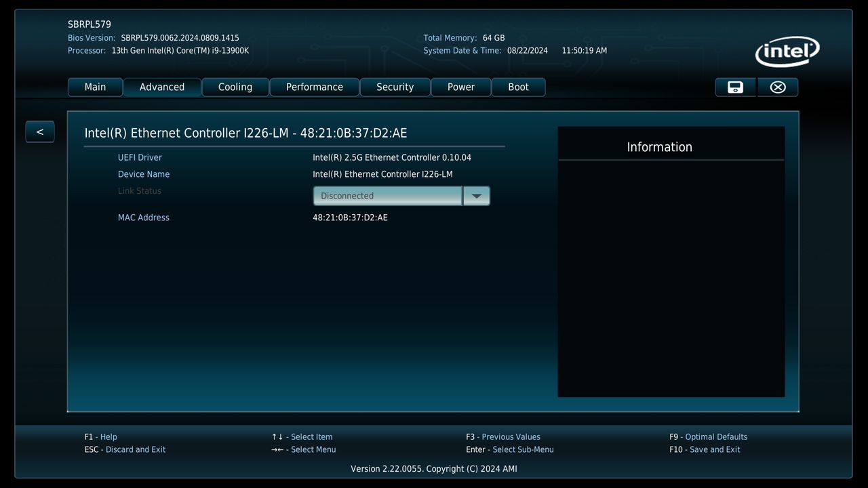868x488 pixels.
Task: Click the system time 11:50:19 AM
Action: (585, 51)
